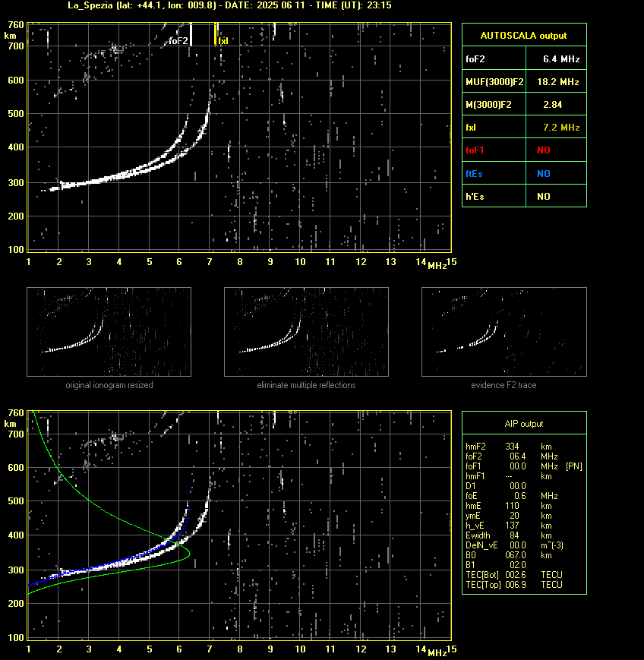Click the blue ftEs label

coord(474,174)
